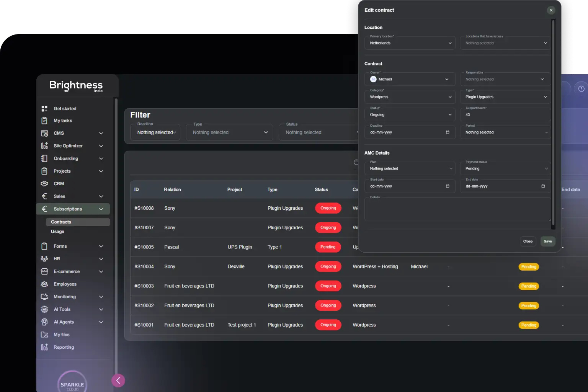
Task: Expand the Site Optimizer chevron
Action: [101, 146]
